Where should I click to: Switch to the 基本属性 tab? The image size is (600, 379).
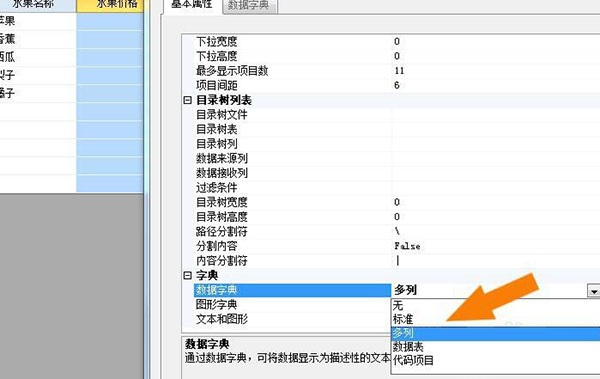(192, 5)
